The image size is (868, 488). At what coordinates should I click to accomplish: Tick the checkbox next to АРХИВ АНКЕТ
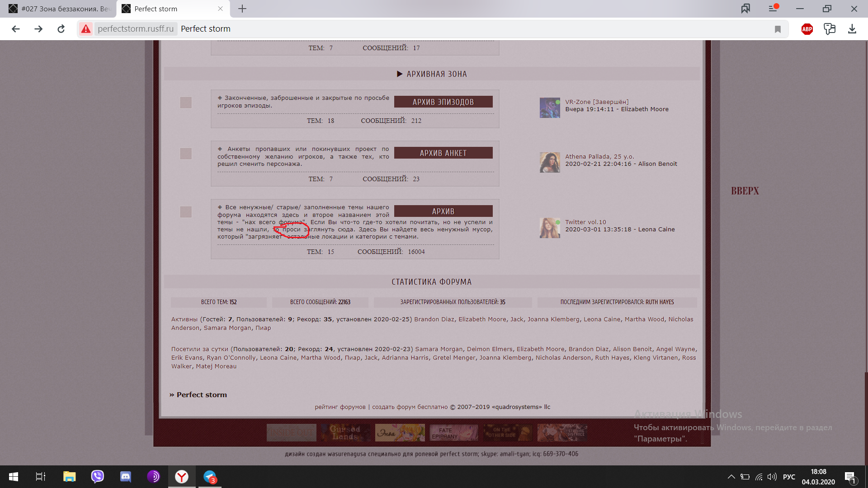pyautogui.click(x=185, y=154)
